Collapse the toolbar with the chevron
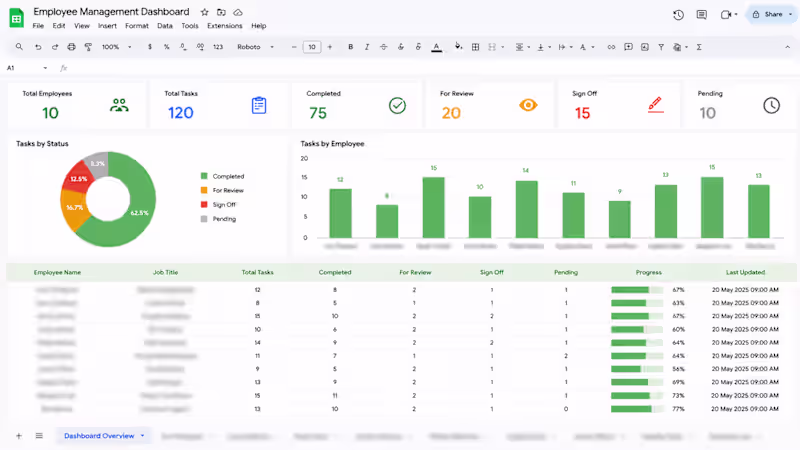Viewport: 800px width, 450px height. coord(787,47)
